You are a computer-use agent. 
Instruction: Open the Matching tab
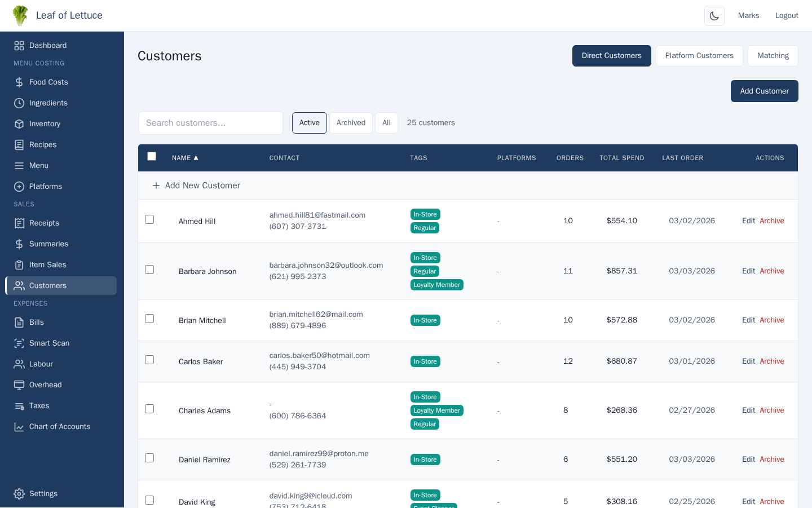[773, 56]
